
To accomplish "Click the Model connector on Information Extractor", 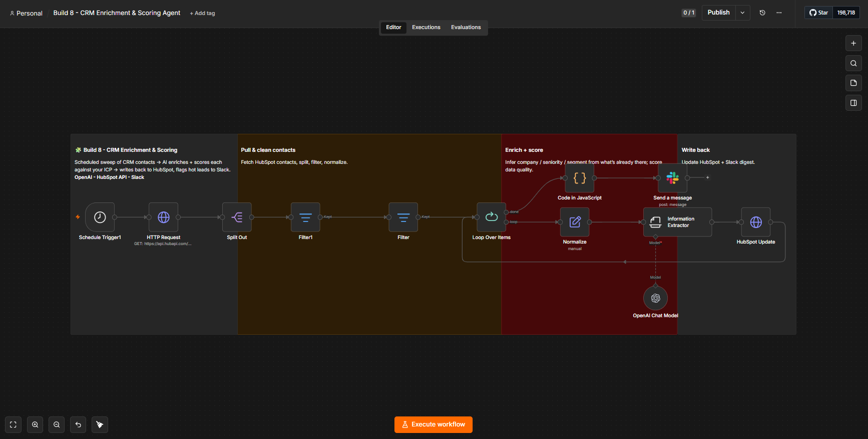I will click(x=655, y=237).
